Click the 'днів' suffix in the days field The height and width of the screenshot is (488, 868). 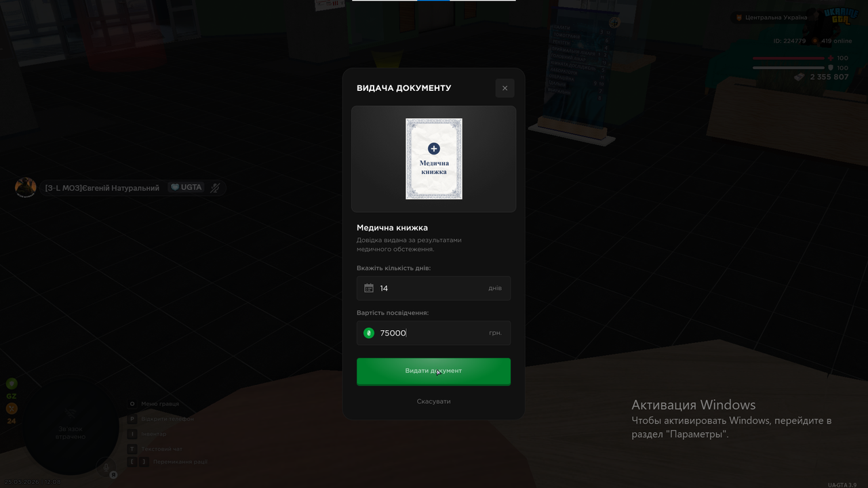(495, 288)
